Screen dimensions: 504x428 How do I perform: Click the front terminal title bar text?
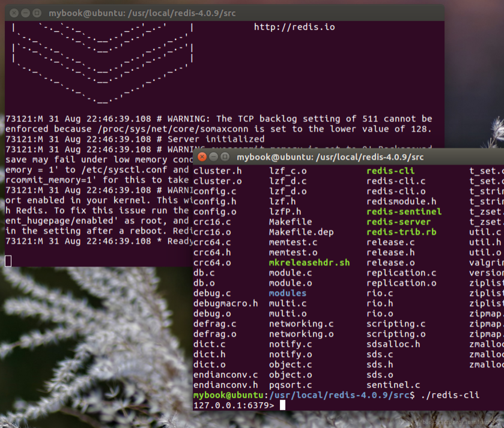coord(330,157)
